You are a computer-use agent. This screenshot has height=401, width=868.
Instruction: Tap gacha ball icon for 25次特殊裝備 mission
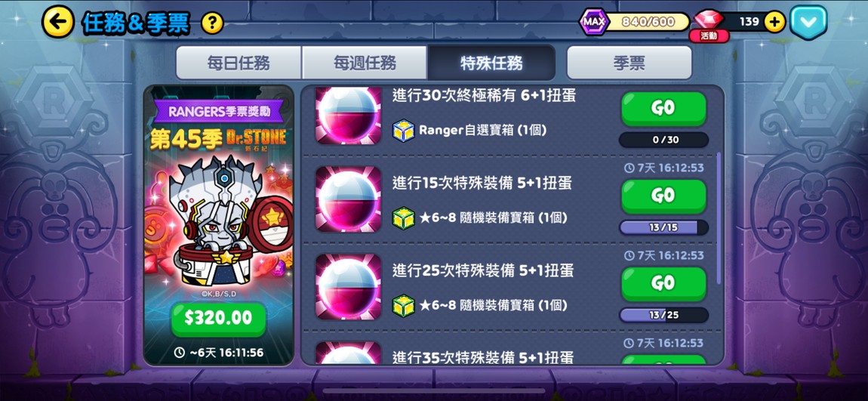point(348,287)
